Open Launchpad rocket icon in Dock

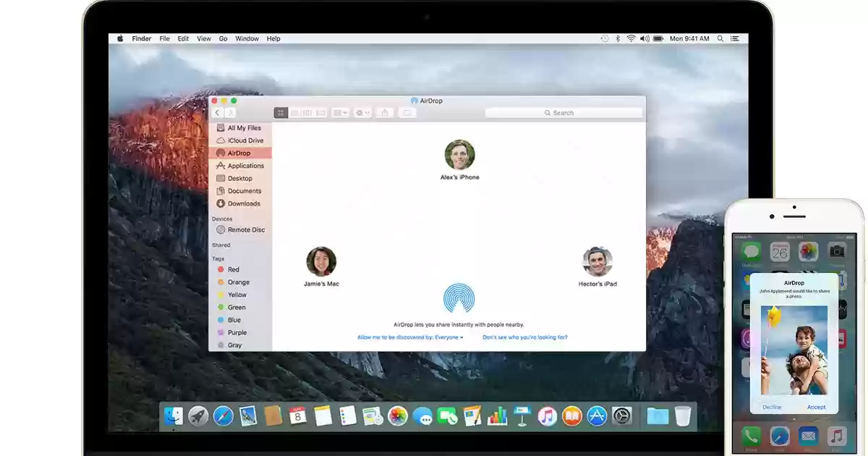pos(198,416)
